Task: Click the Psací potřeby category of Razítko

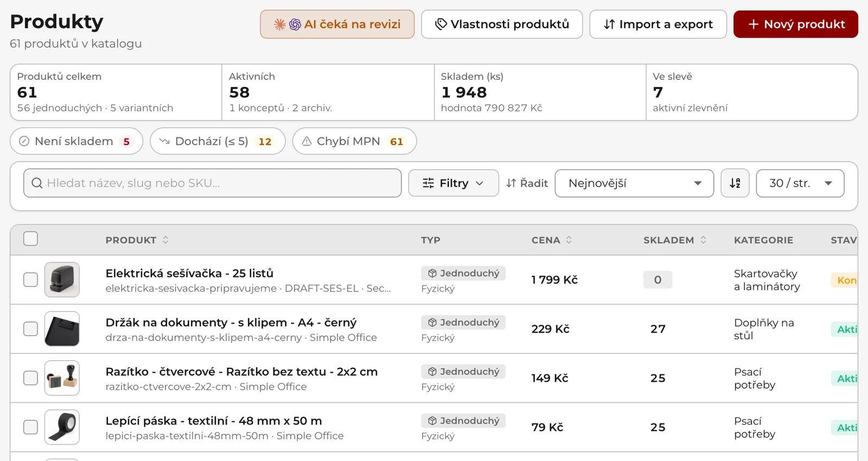Action: click(x=755, y=378)
